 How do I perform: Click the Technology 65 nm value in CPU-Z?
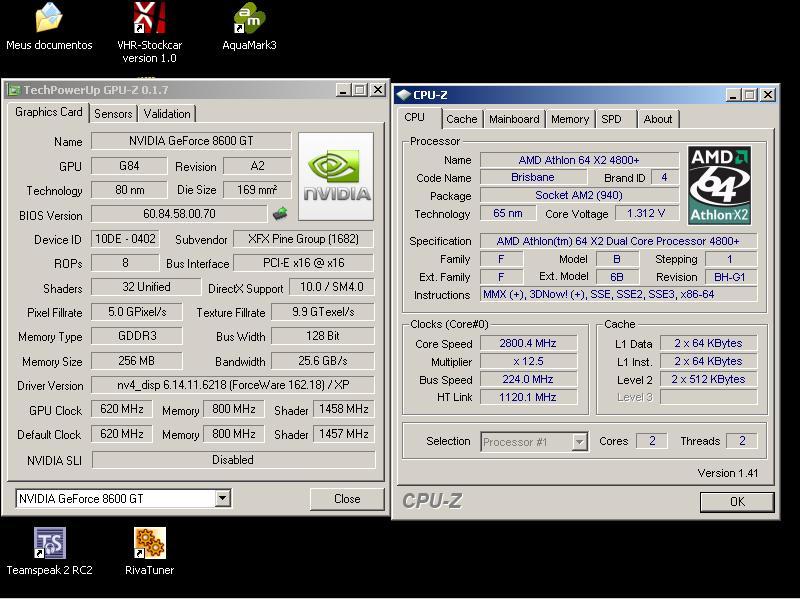508,213
